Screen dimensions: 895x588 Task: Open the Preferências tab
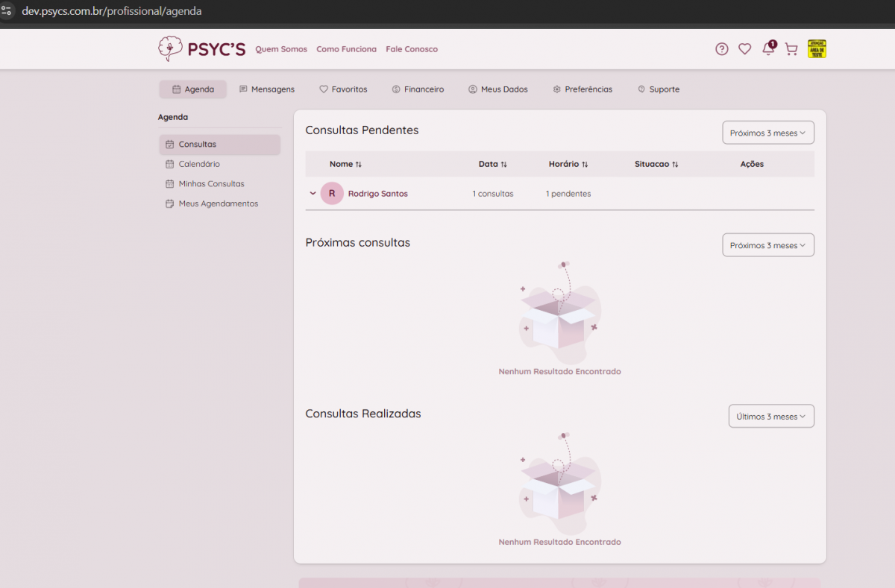(582, 89)
